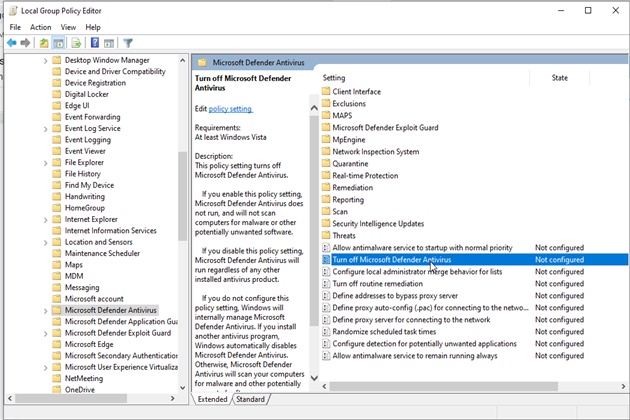The height and width of the screenshot is (420, 630).
Task: Click the Back arrow toolbar icon
Action: pos(12,43)
